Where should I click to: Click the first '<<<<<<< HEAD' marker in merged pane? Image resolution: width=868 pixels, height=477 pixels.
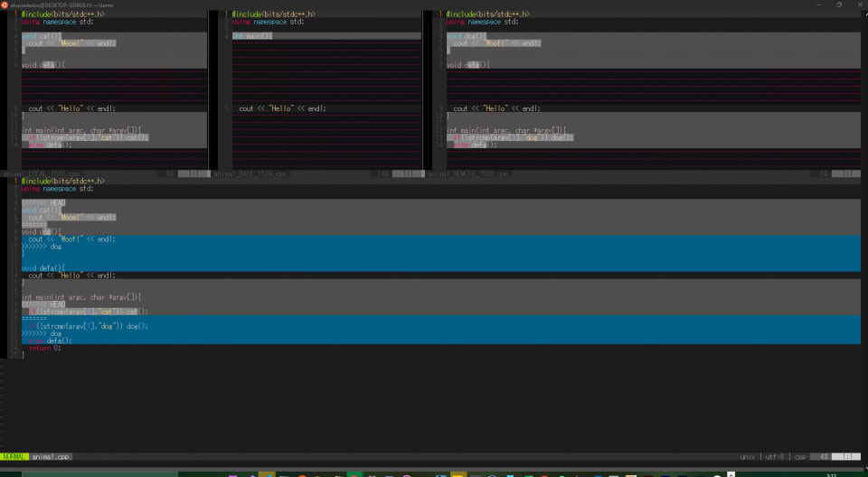coord(43,203)
